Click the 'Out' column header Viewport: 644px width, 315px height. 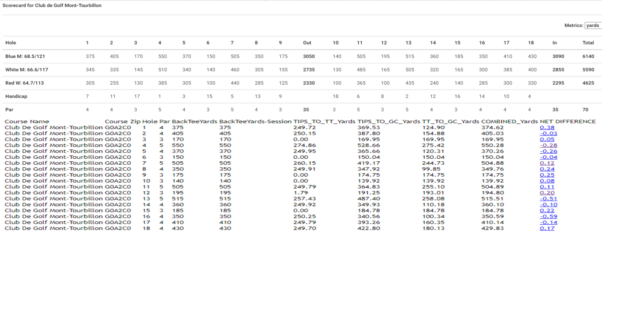[307, 43]
